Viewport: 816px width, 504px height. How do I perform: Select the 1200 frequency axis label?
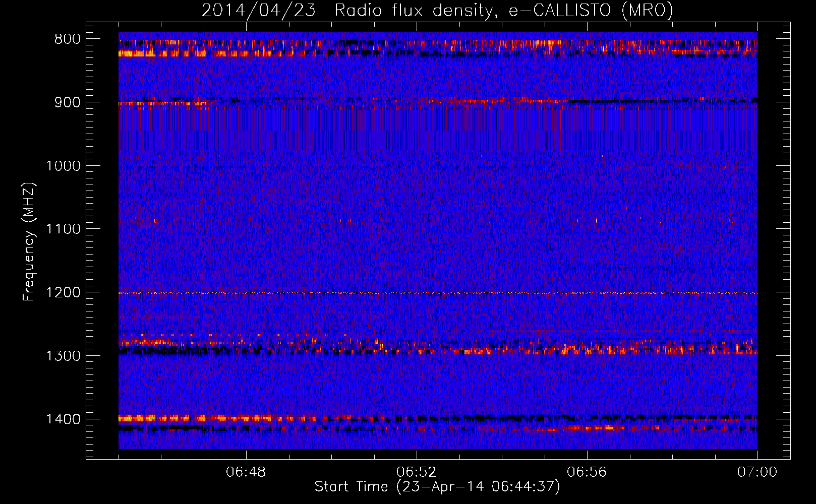63,293
